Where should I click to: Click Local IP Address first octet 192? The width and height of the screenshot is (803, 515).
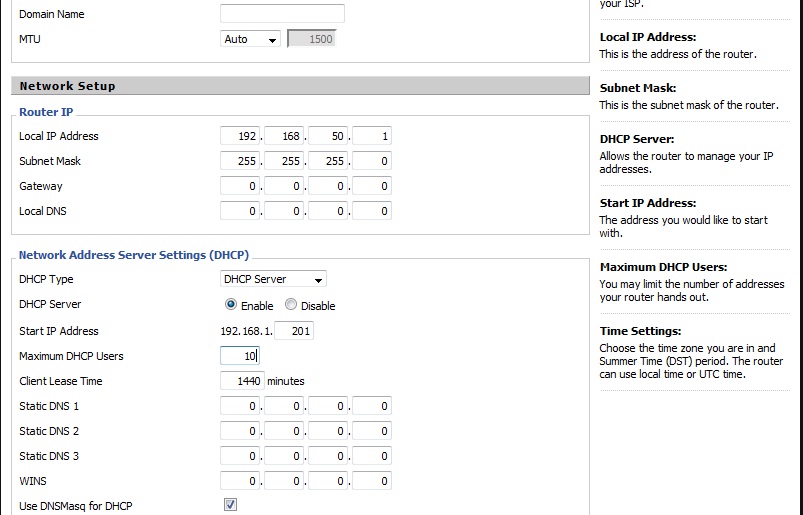240,136
